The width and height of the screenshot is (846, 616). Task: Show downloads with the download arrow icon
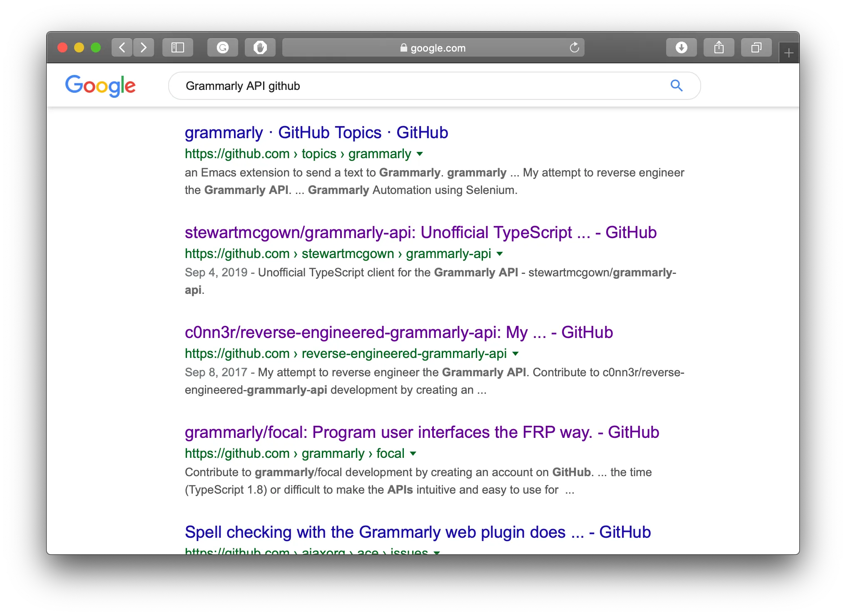681,47
